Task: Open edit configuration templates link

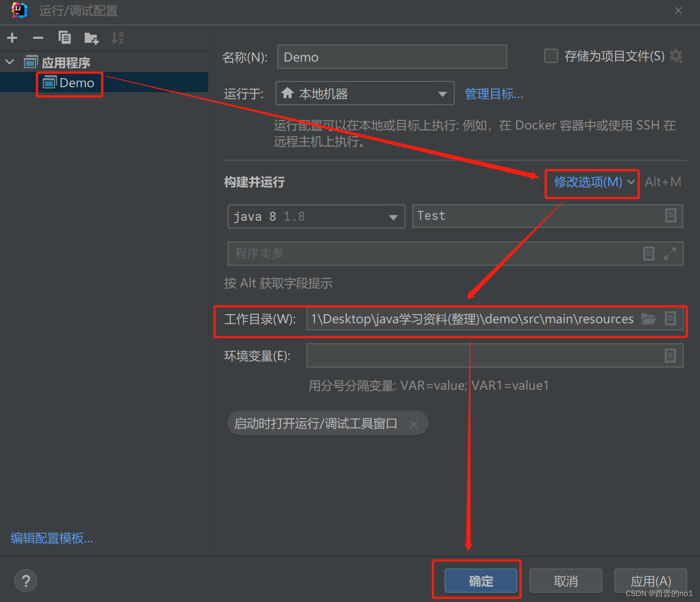Action: coord(52,538)
